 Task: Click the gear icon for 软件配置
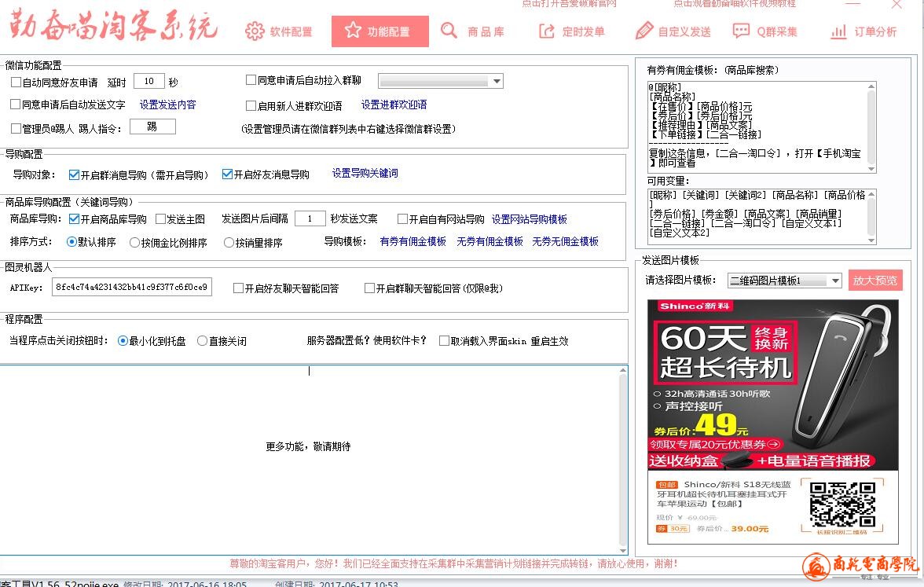pyautogui.click(x=255, y=31)
